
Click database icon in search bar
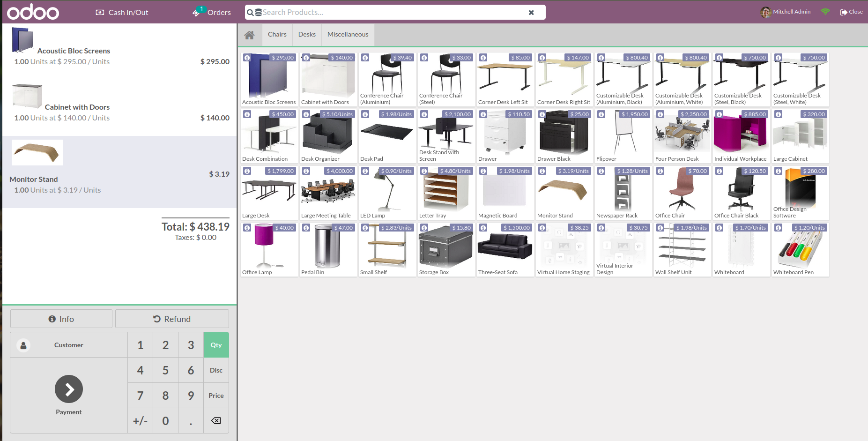(258, 13)
